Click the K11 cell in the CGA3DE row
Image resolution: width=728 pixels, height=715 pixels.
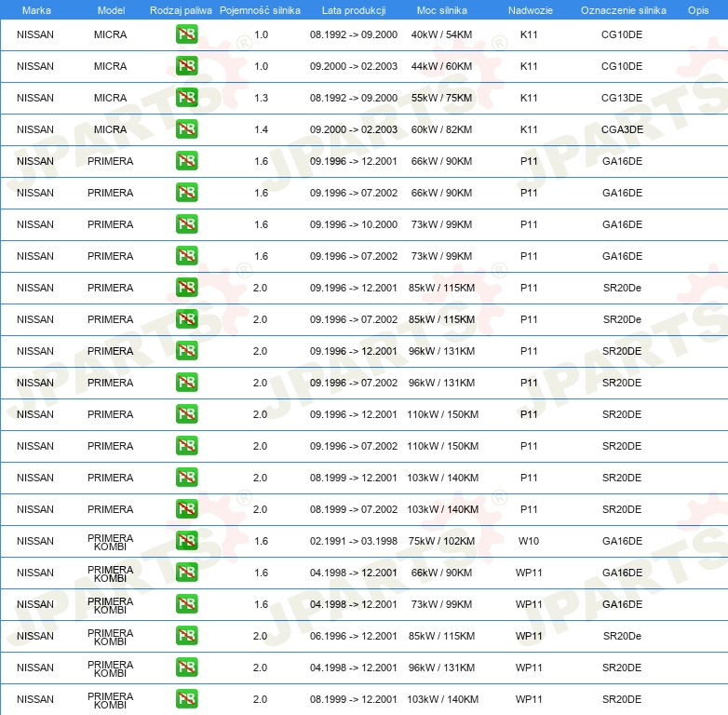[529, 129]
